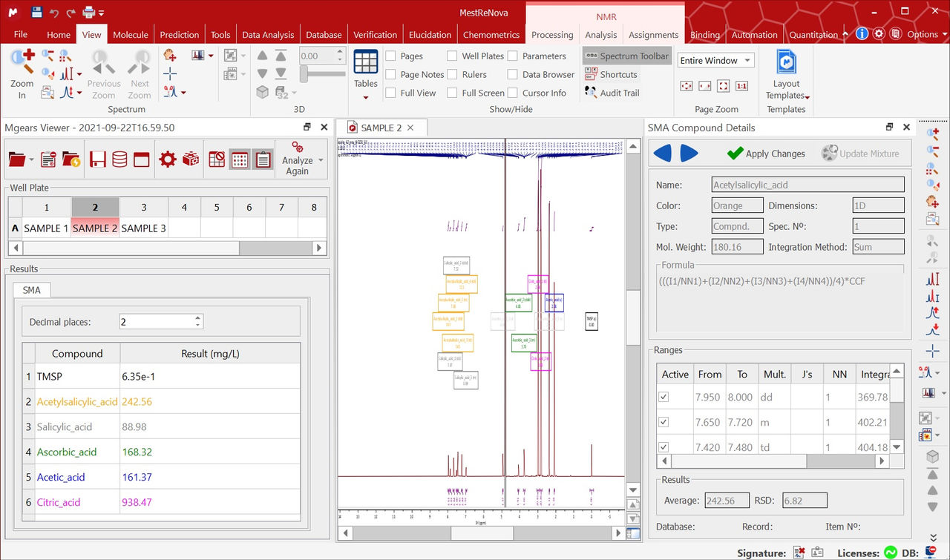950x560 pixels.
Task: Uncheck the 7.950 range Active checkbox
Action: pyautogui.click(x=664, y=397)
